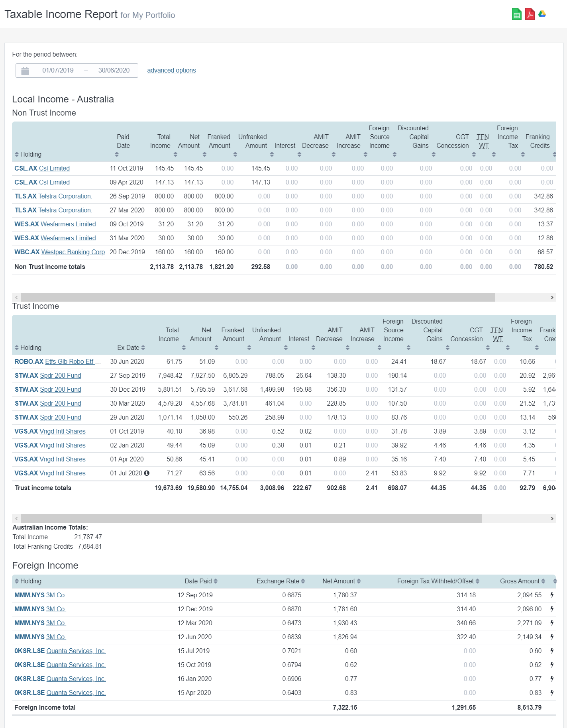Export report as PDF icon

click(530, 14)
